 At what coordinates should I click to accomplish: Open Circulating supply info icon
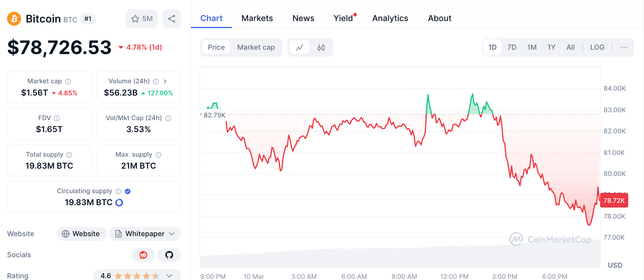[118, 191]
